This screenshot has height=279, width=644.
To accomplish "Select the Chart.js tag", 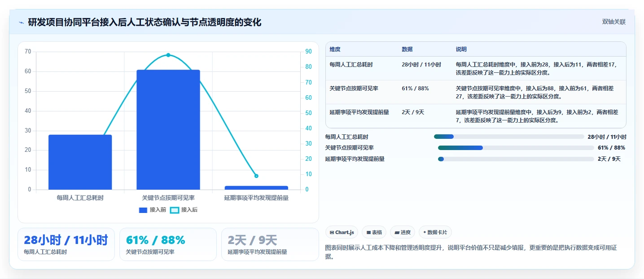I will click(342, 232).
